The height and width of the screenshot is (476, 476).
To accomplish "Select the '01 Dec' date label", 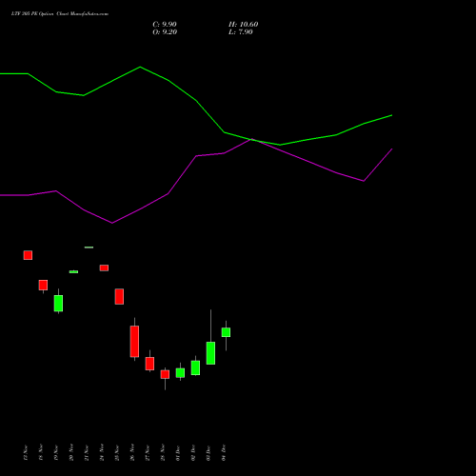I will point(178,452).
